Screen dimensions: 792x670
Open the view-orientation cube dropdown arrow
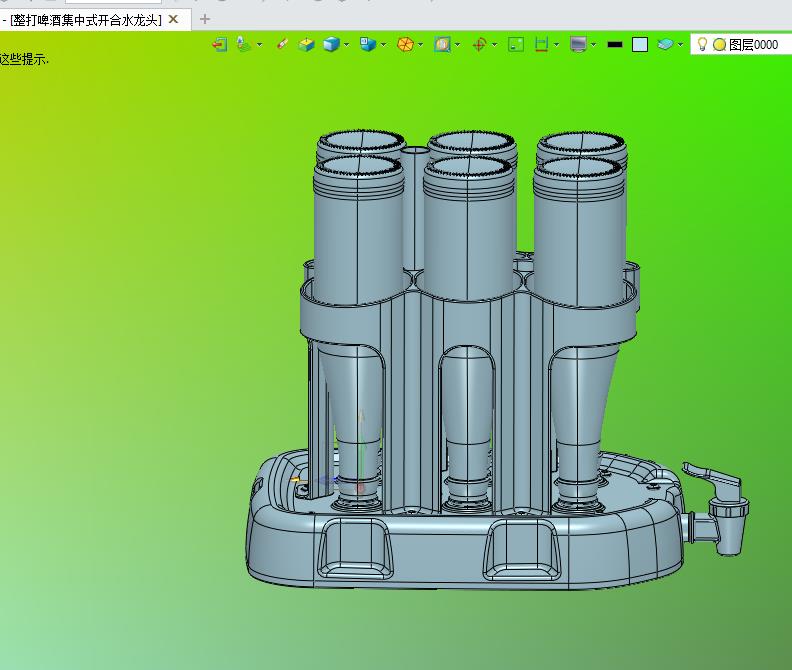(x=383, y=44)
